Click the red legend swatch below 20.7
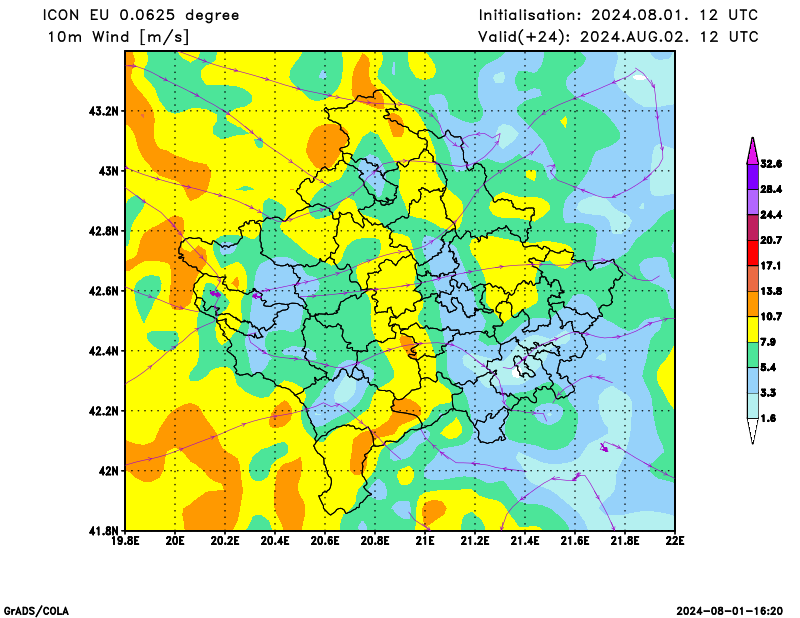Viewport: 800px width, 618px height. pos(753,253)
